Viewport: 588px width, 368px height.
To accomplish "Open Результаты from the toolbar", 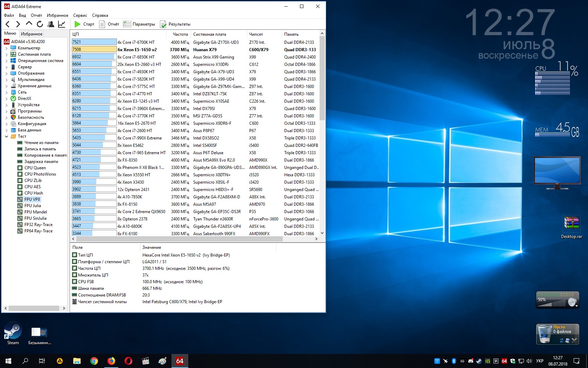I will point(175,24).
